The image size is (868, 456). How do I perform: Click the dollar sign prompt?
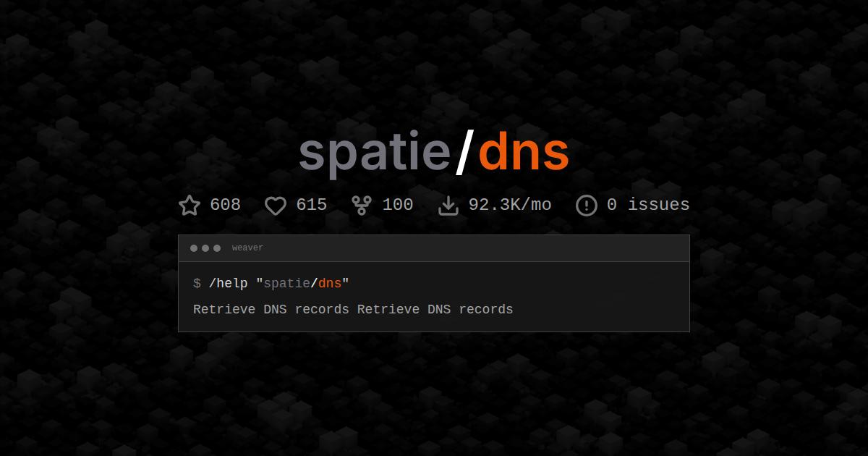click(x=195, y=283)
